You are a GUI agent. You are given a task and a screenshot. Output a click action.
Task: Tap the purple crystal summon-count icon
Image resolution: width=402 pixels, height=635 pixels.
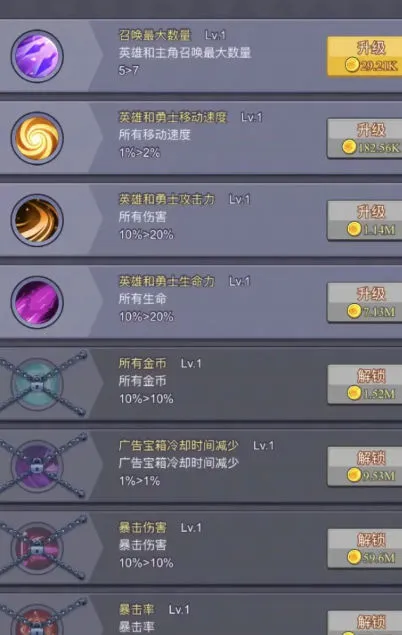coord(37,56)
